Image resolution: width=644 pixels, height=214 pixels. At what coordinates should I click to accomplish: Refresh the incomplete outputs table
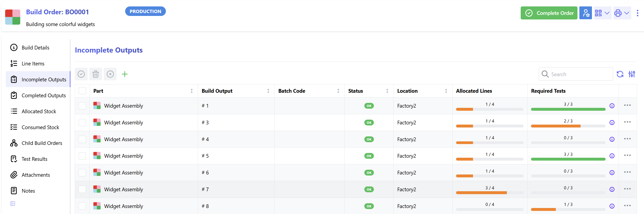pos(620,74)
